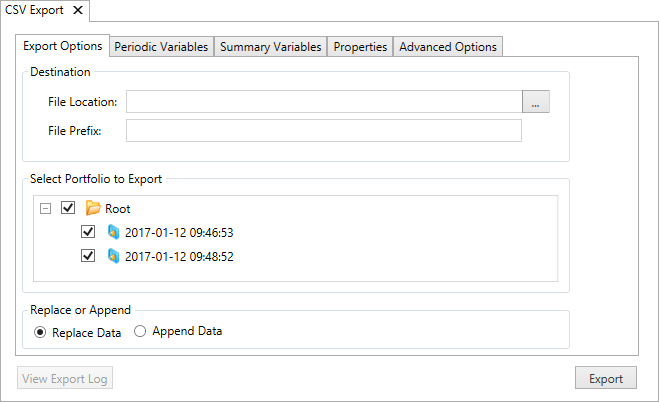Click the View Export Log button
The width and height of the screenshot is (659, 402).
pos(65,378)
